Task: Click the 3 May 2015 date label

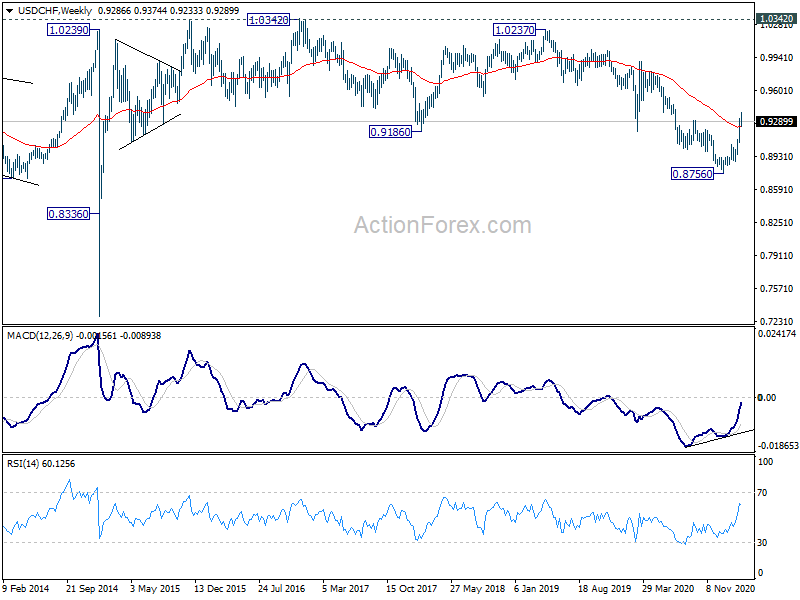Action: [x=155, y=589]
